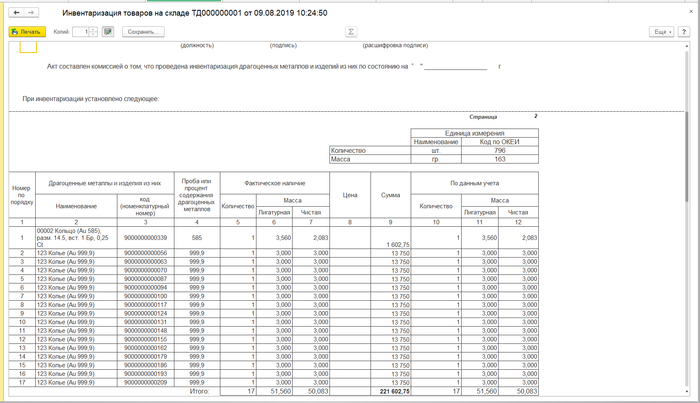Close the inventory document form
The width and height of the screenshot is (700, 403).
click(689, 13)
